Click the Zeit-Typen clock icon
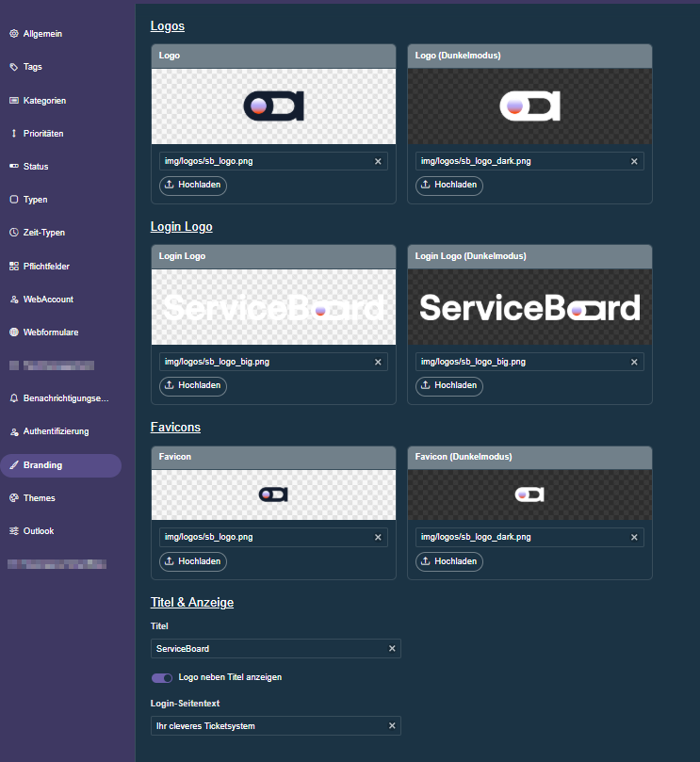 click(x=14, y=233)
